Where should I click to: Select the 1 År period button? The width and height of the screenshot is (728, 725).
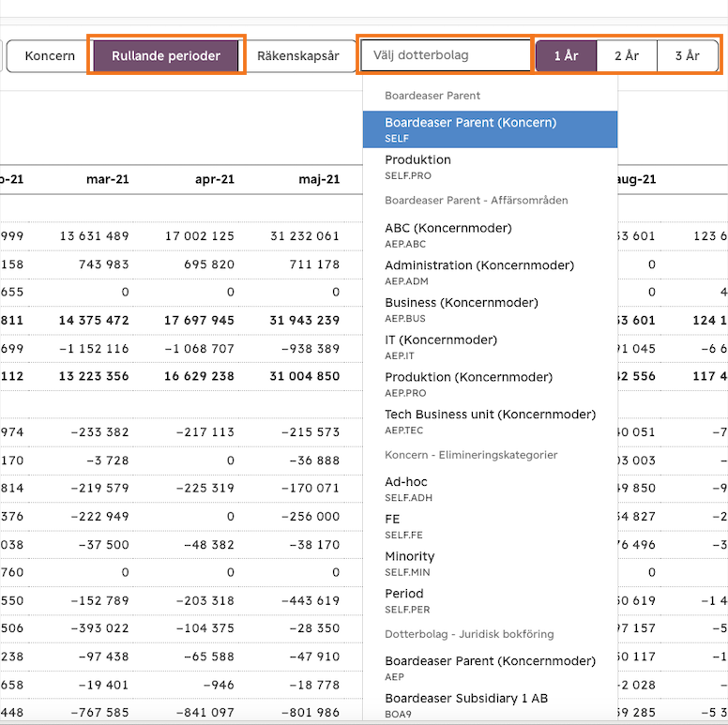pos(566,55)
